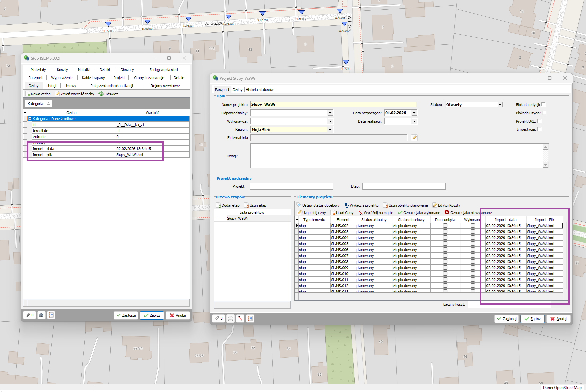Viewport: 586px width, 392px height.
Task: Click the printer icon in Projekt window
Action: (230, 318)
